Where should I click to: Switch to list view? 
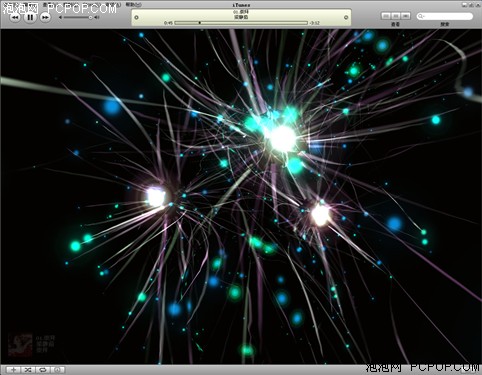click(386, 16)
